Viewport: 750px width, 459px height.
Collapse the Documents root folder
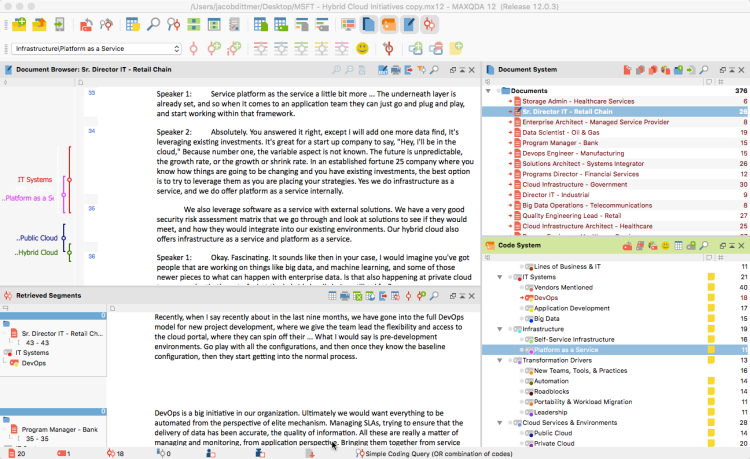click(x=489, y=91)
